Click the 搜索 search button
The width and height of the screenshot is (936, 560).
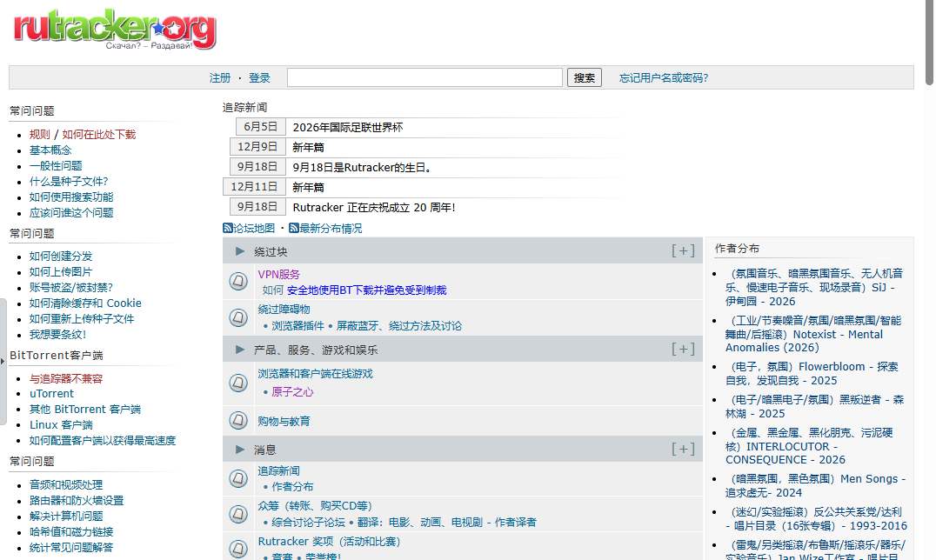[585, 77]
